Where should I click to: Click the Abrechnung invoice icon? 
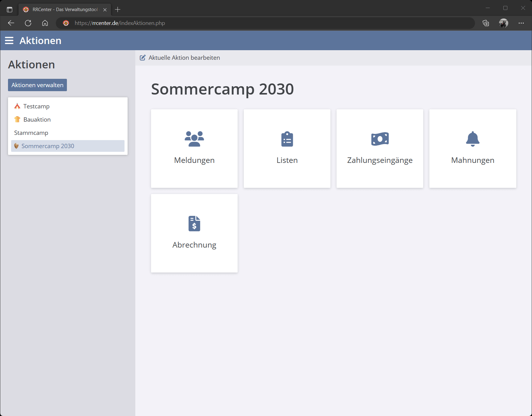(x=194, y=224)
